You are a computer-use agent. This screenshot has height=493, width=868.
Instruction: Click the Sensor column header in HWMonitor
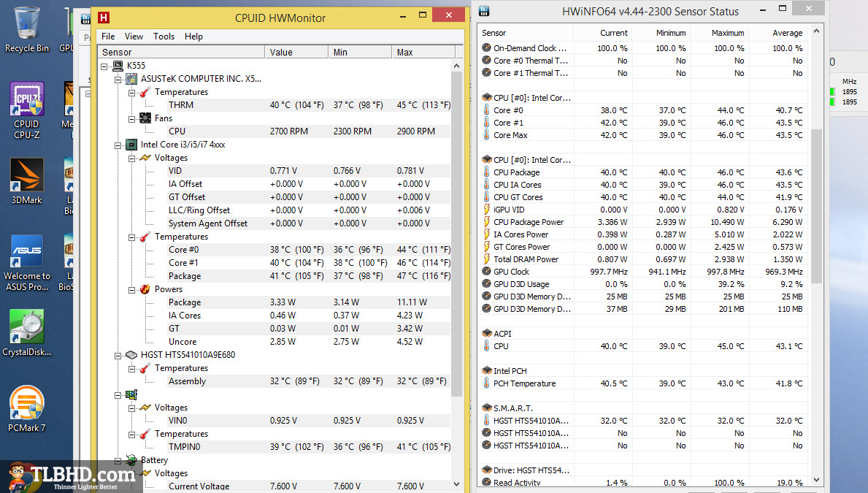[181, 52]
